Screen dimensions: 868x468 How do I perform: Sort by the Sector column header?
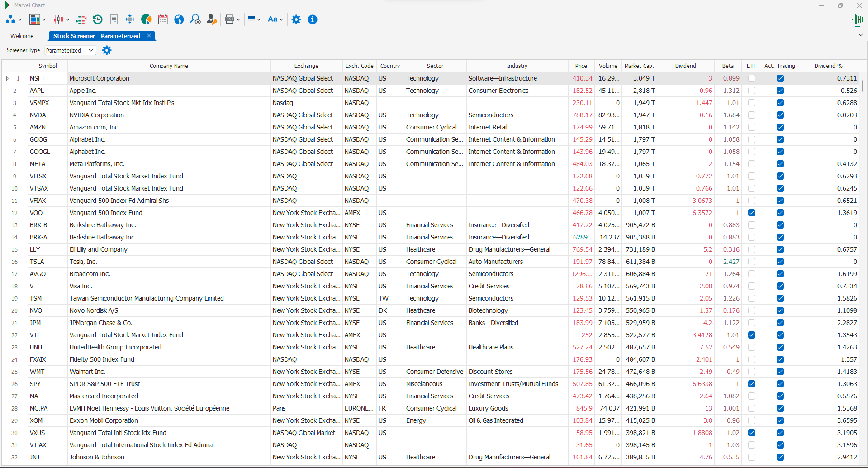[x=435, y=66]
